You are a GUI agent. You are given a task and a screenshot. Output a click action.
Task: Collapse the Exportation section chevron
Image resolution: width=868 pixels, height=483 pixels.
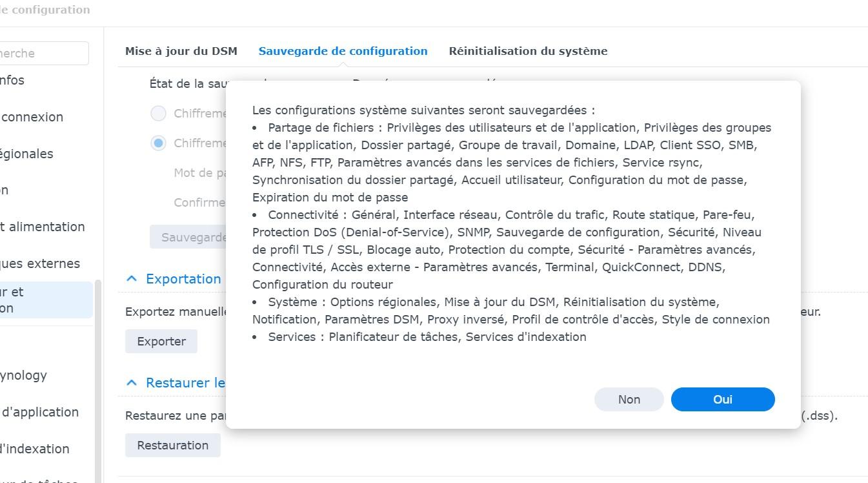[132, 279]
